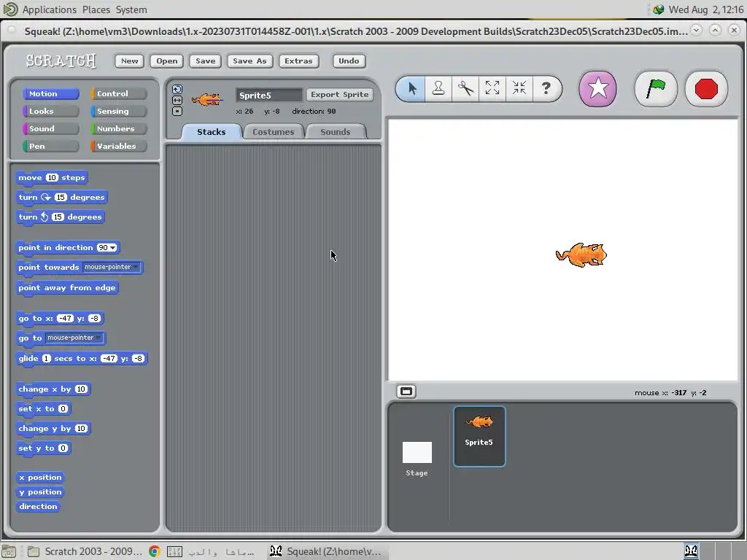
Task: Click the move 10 steps block
Action: [52, 178]
